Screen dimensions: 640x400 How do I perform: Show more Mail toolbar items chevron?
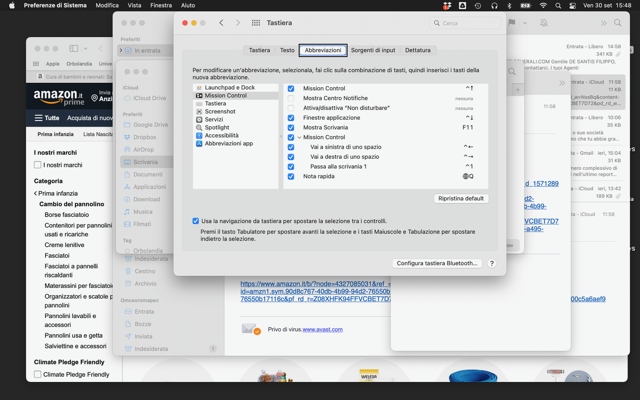click(603, 23)
